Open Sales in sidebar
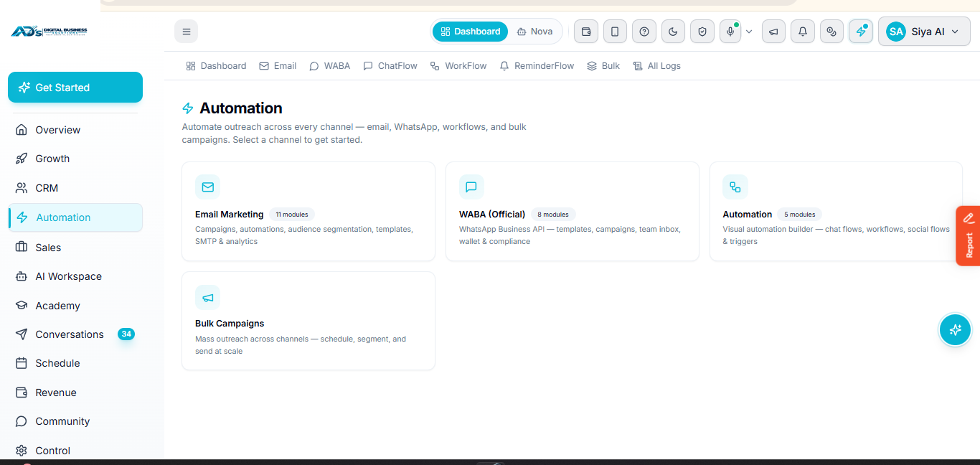This screenshot has height=465, width=980. [x=75, y=248]
